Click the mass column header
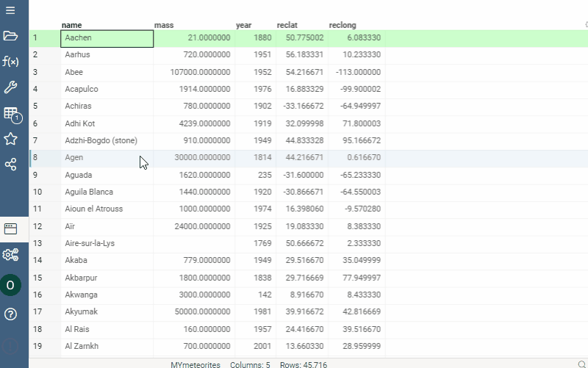 pos(165,25)
